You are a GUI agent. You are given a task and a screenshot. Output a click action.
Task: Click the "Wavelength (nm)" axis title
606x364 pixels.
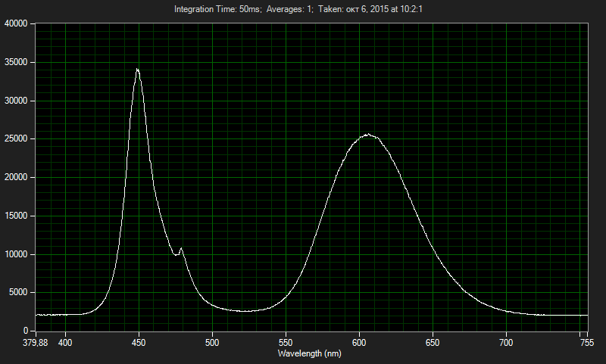click(311, 353)
